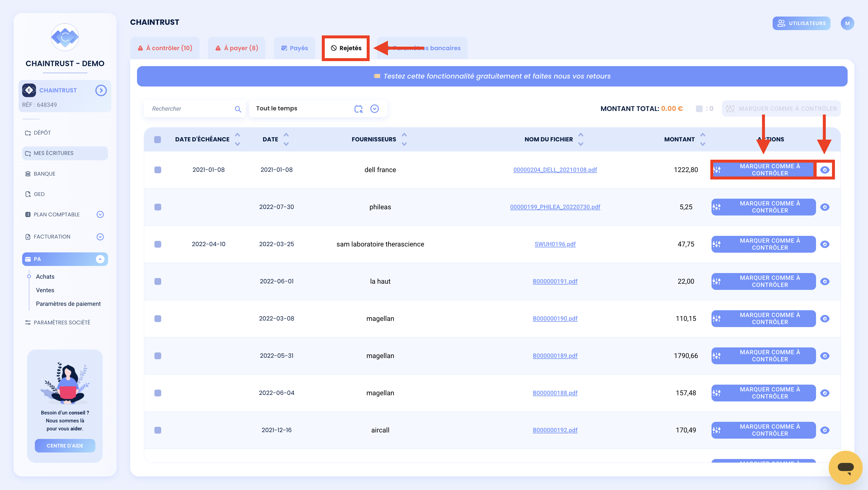Click the CENTRE D'AIDE button
The height and width of the screenshot is (490, 868).
65,445
